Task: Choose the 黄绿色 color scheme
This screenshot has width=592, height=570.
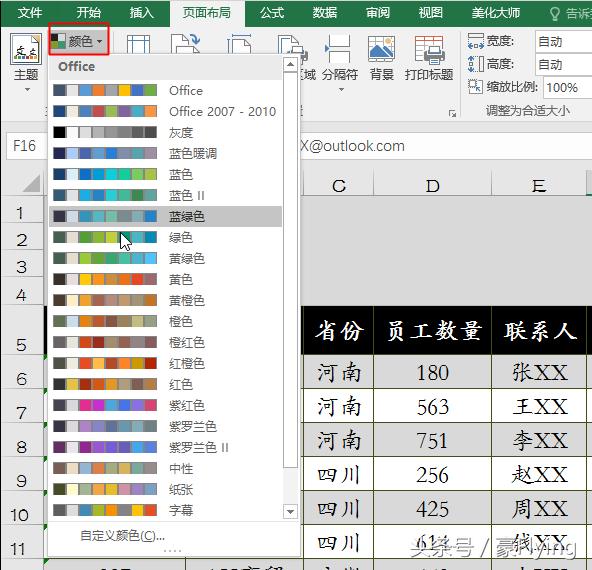Action: click(165, 259)
